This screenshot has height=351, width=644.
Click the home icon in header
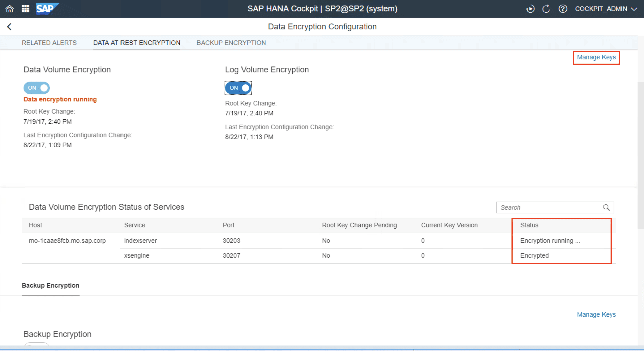tap(10, 9)
